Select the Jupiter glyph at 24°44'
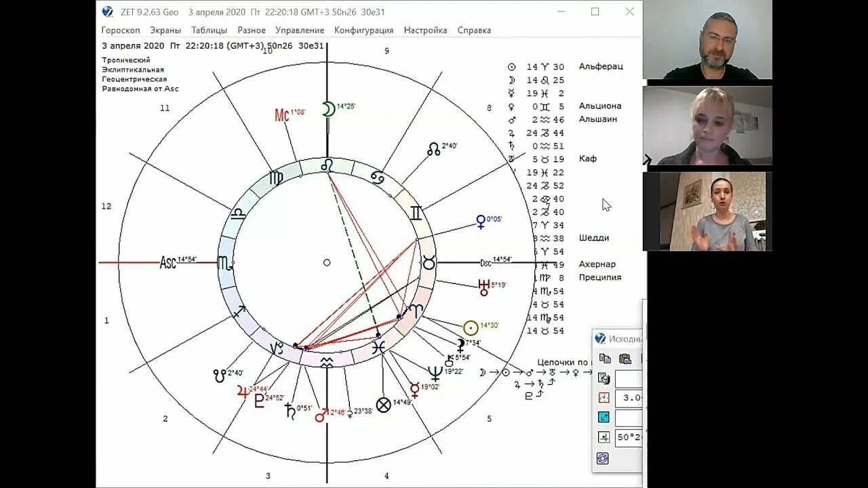This screenshot has height=488, width=868. (x=242, y=391)
